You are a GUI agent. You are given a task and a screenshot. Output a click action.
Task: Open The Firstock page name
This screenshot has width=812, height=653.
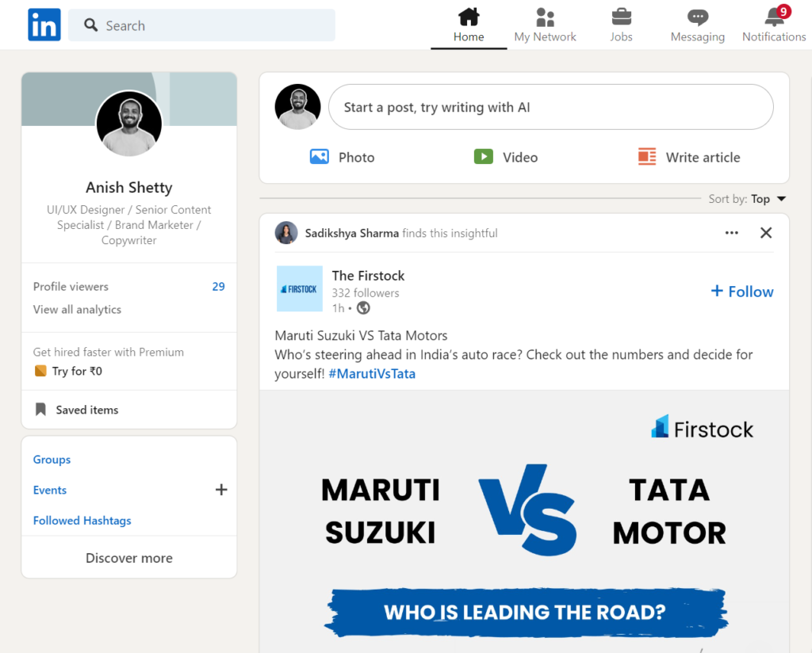tap(368, 276)
